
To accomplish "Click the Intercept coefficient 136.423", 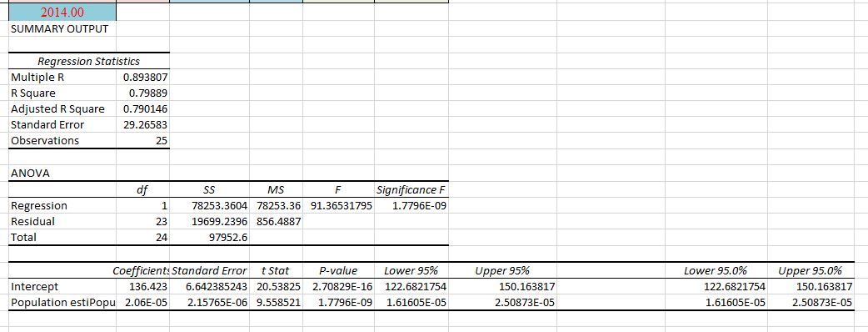I will [x=142, y=287].
